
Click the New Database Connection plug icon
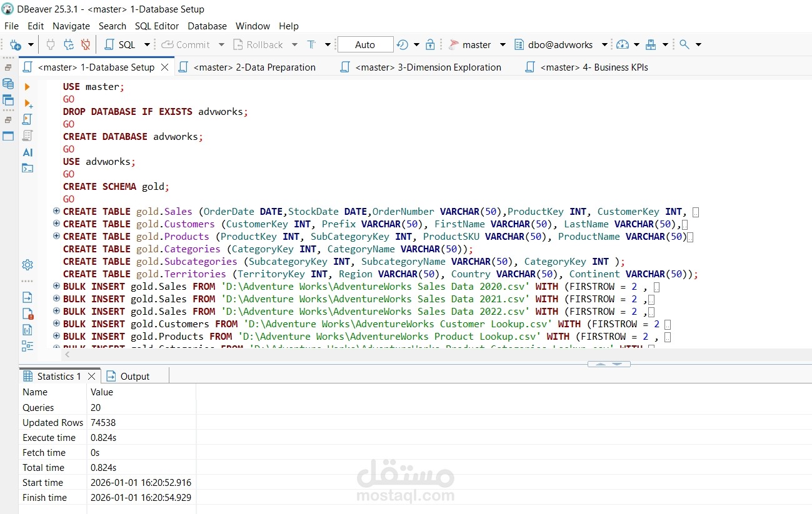click(x=15, y=44)
